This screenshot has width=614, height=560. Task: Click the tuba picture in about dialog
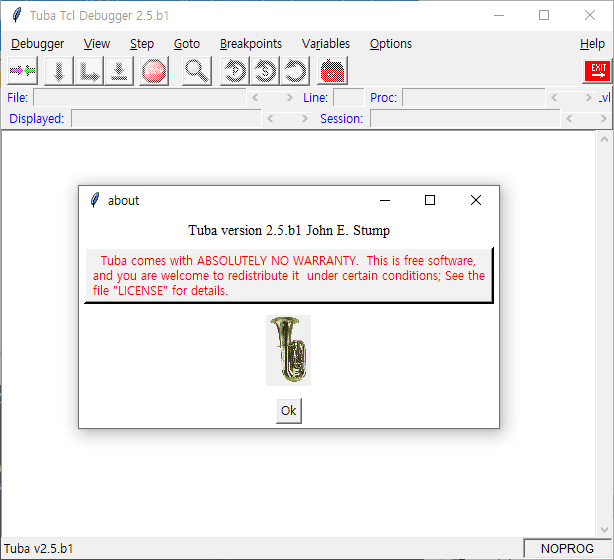[x=289, y=350]
